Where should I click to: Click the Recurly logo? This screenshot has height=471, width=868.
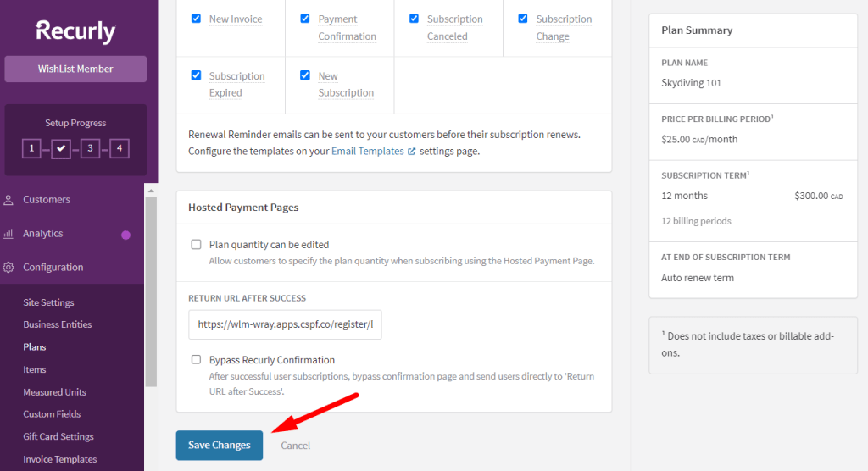click(x=75, y=31)
